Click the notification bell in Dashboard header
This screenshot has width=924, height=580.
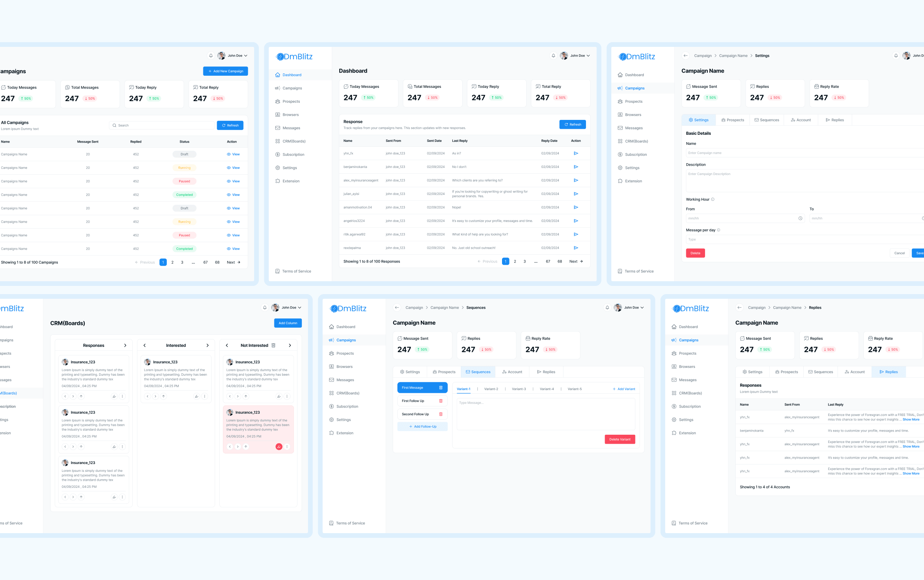pos(553,55)
